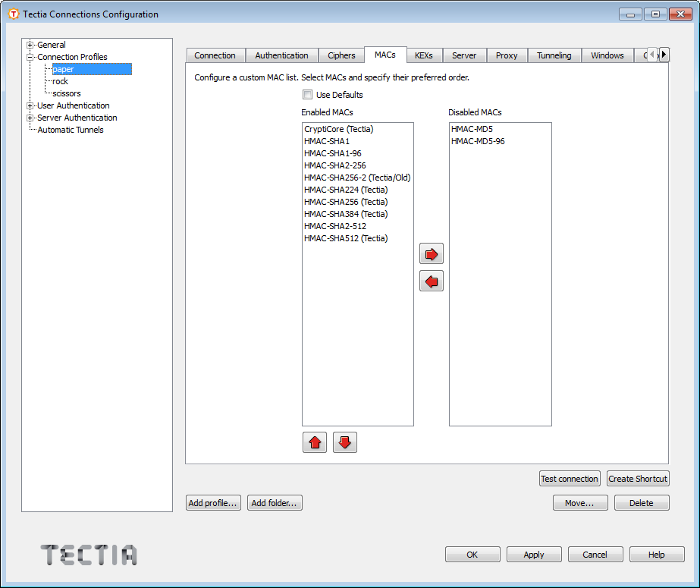Move selected MAC down in order
The width and height of the screenshot is (700, 588).
[x=344, y=442]
